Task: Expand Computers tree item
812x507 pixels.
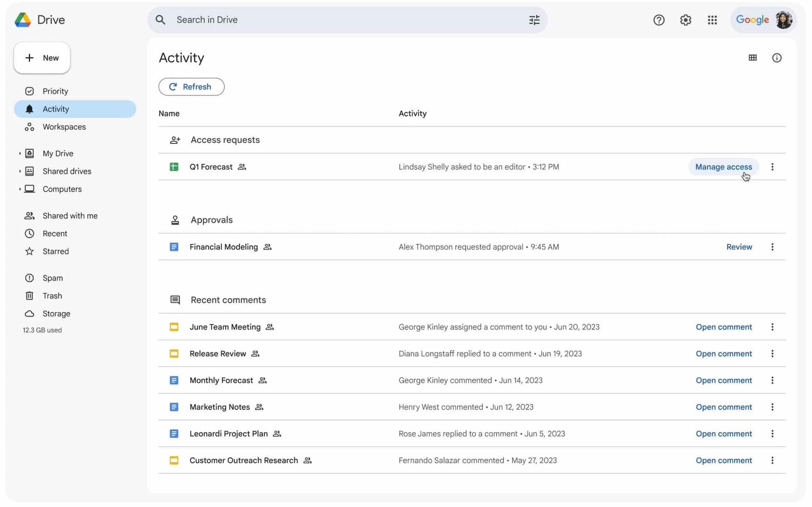Action: point(19,189)
